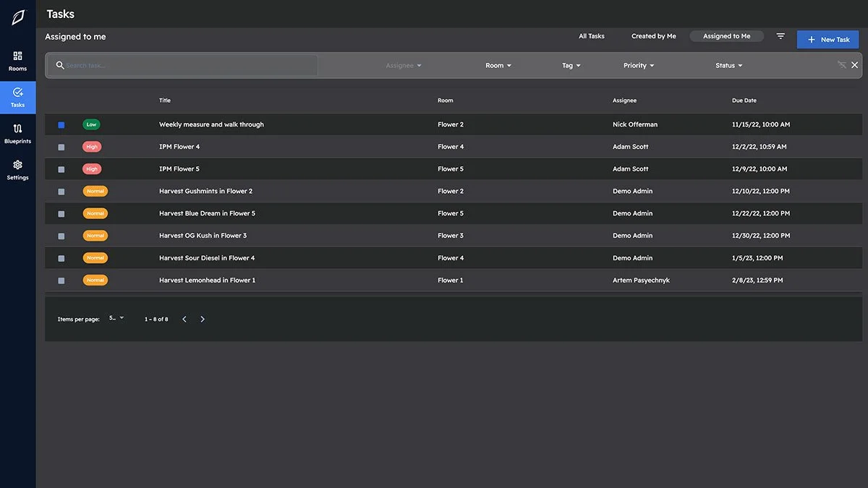
Task: Click the search magnifier icon
Action: (59, 64)
